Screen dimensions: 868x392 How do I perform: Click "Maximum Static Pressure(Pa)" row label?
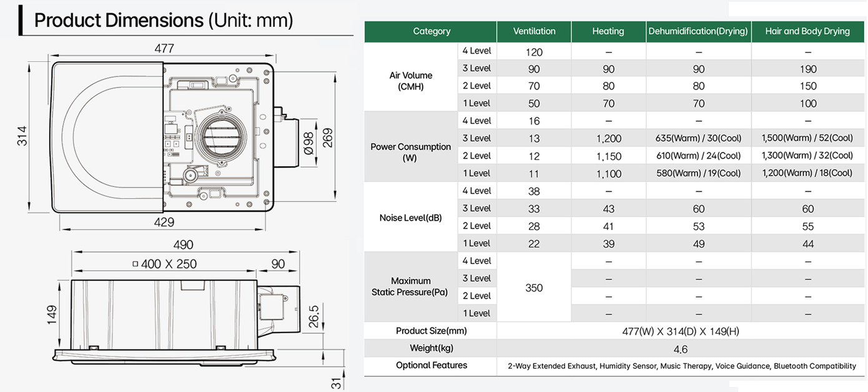click(x=410, y=286)
